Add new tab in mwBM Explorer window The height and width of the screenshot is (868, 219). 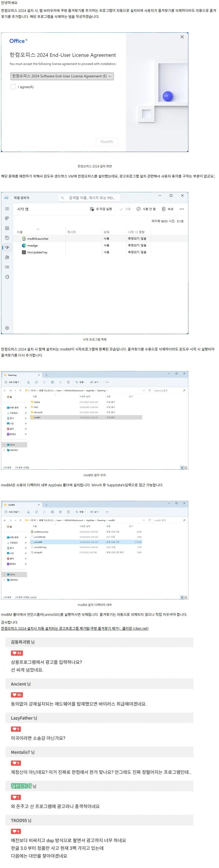tap(46, 505)
